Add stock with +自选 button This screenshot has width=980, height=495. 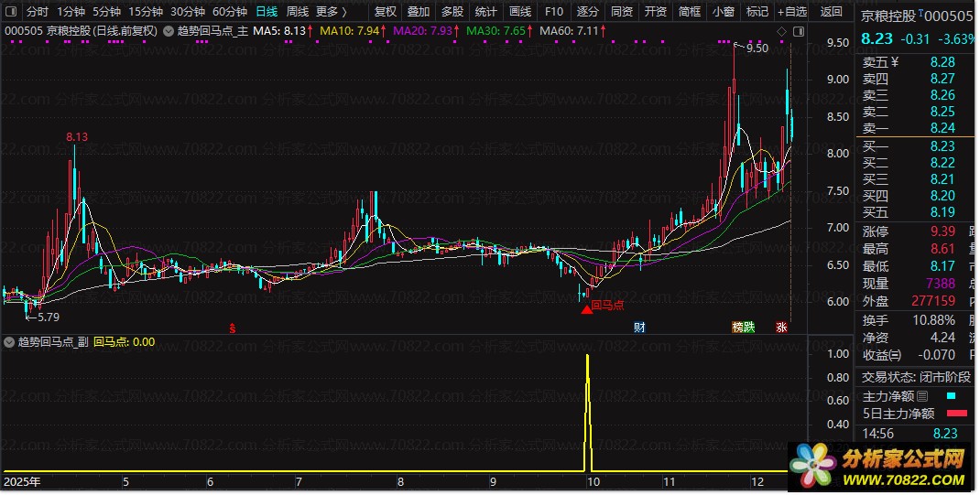792,12
